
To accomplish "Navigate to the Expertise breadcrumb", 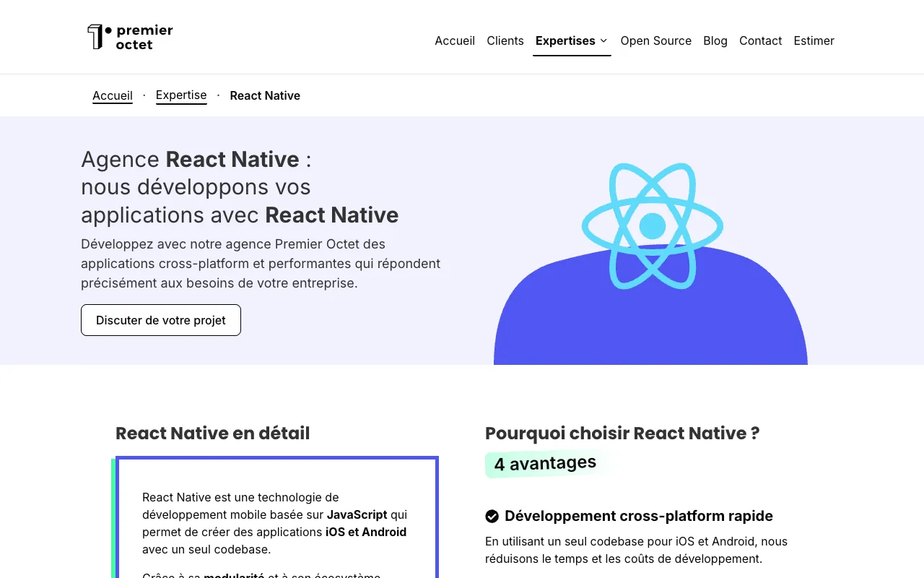I will coord(181,95).
